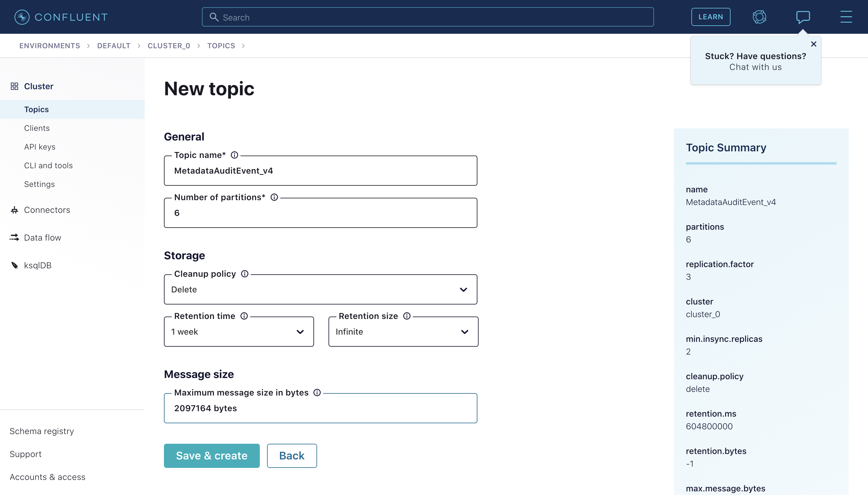The height and width of the screenshot is (495, 868).
Task: Open Settings under the Cluster section
Action: (39, 184)
